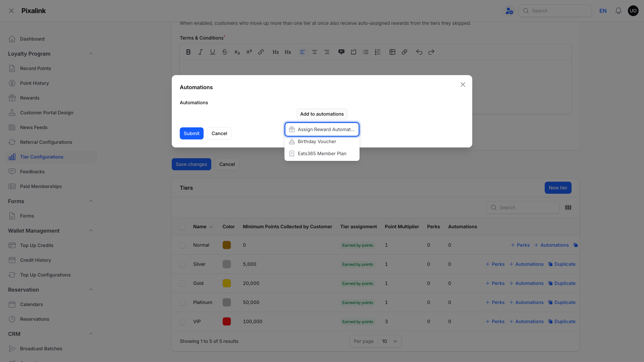Image resolution: width=644 pixels, height=362 pixels.
Task: Click Duplicate link for Gold tier
Action: (x=562, y=283)
